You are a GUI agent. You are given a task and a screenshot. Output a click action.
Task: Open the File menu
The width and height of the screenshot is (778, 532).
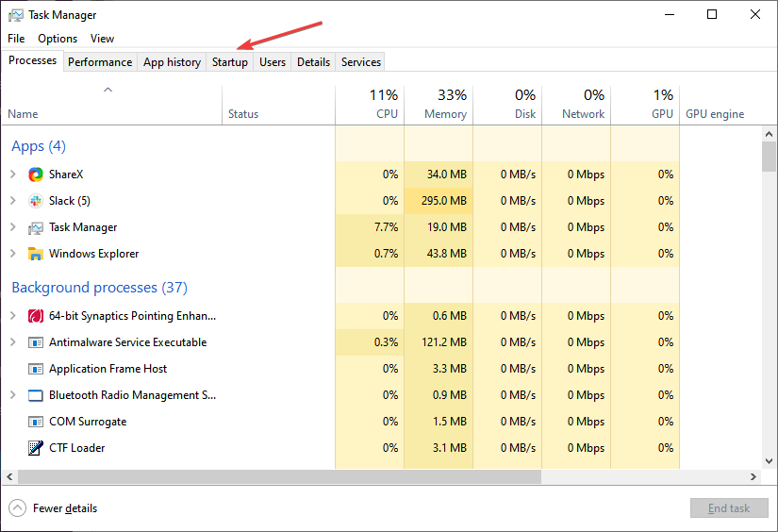tap(16, 39)
